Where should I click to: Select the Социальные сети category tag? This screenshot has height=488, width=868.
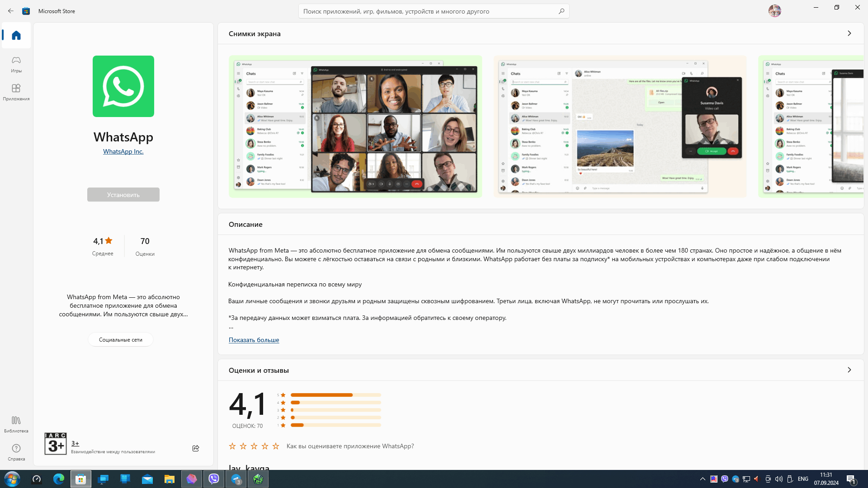click(121, 340)
